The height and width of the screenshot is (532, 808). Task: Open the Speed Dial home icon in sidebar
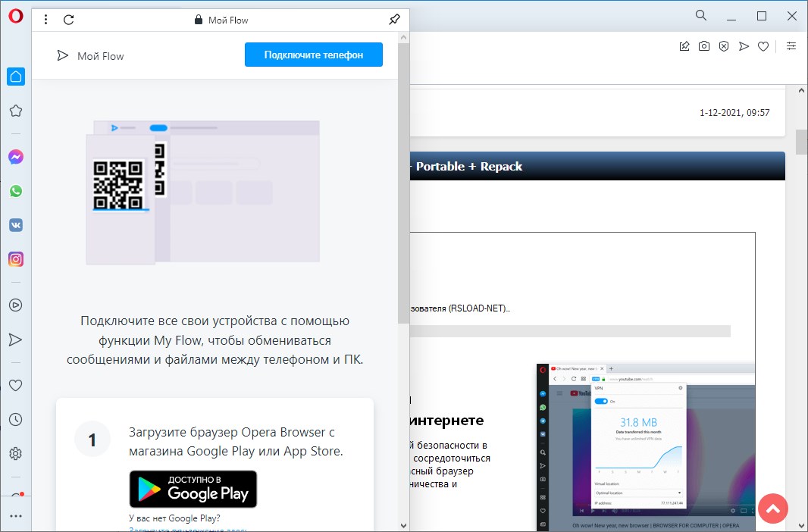[x=16, y=77]
